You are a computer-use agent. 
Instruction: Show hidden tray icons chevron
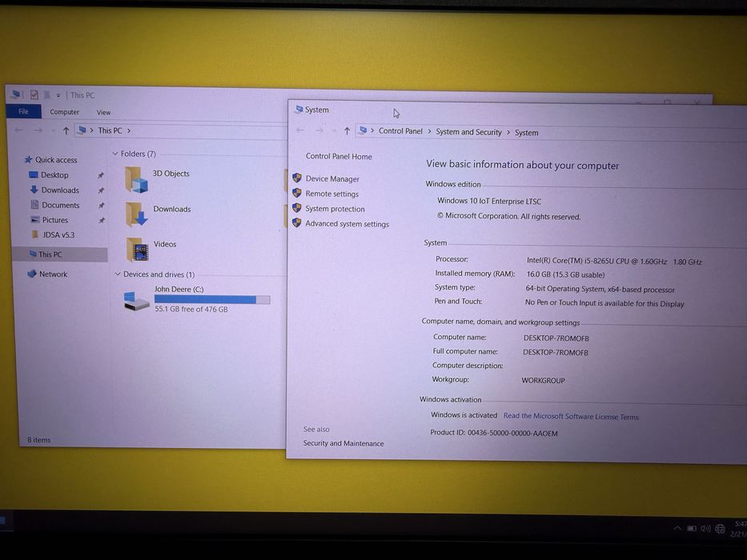point(677,528)
